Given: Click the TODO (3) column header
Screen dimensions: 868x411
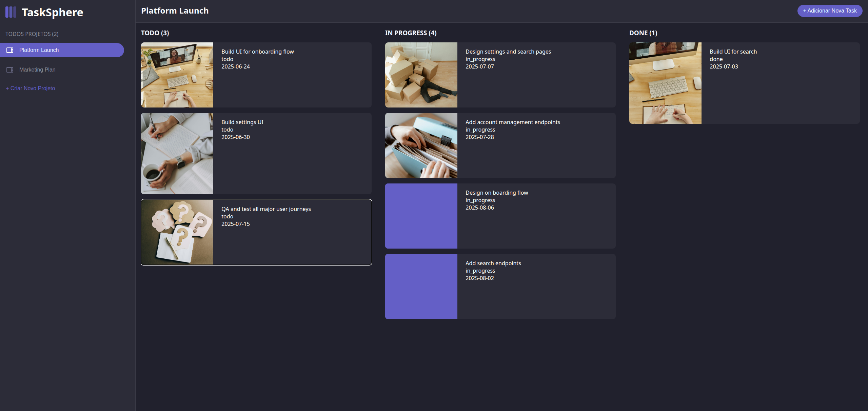Looking at the screenshot, I should pos(155,33).
